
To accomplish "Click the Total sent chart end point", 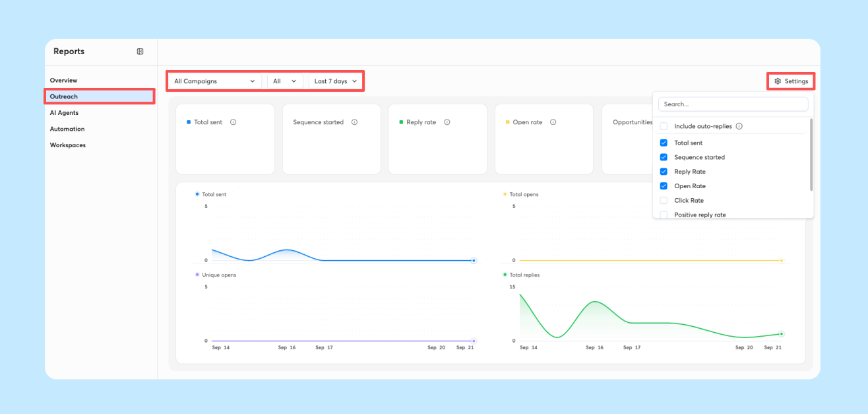I will coord(474,261).
